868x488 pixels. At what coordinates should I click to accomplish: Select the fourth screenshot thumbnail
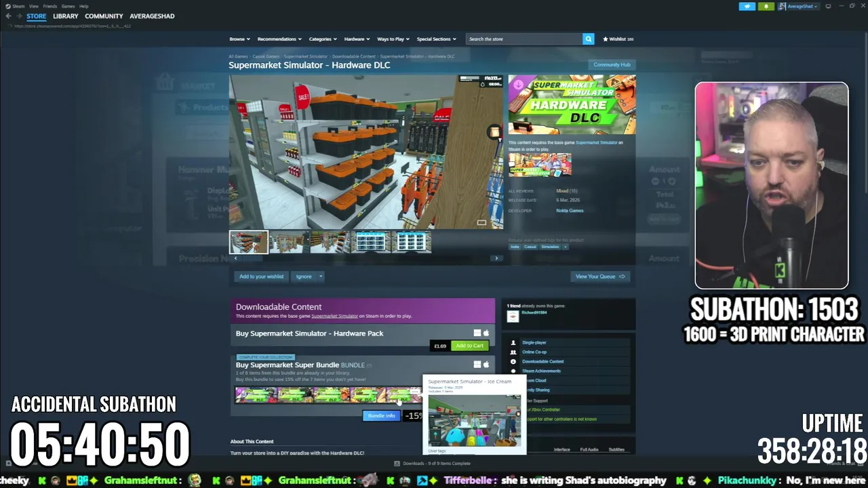coord(371,242)
